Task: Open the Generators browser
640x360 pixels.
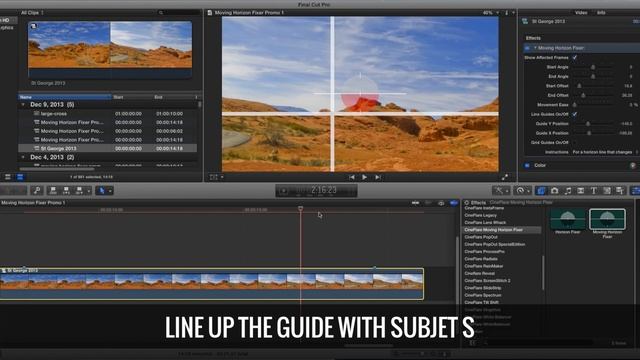Action: 607,191
